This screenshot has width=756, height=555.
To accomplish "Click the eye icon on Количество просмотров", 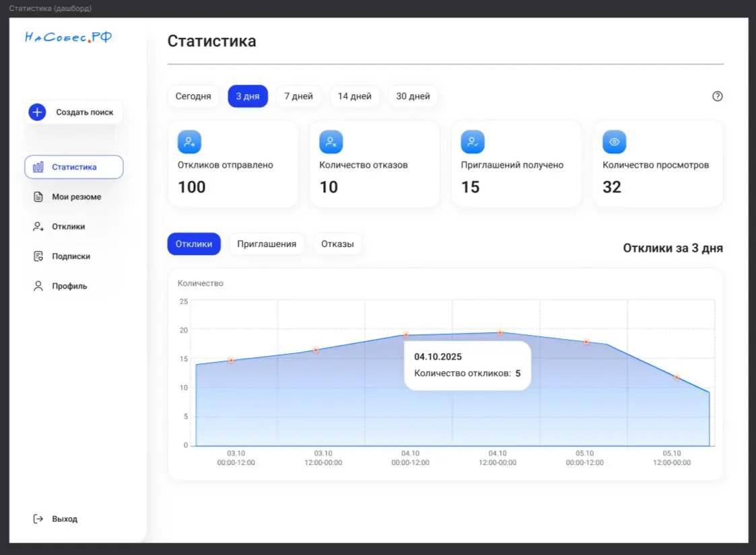I will [x=614, y=142].
